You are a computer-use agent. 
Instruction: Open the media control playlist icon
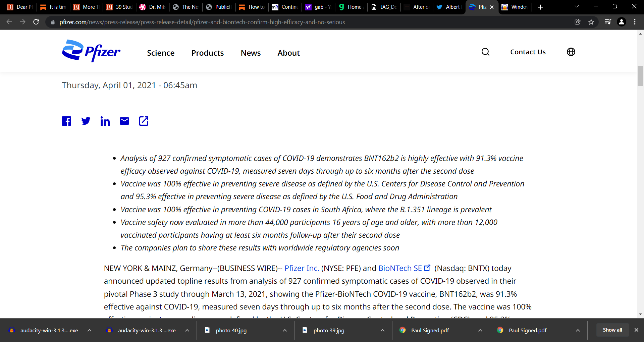click(x=608, y=22)
